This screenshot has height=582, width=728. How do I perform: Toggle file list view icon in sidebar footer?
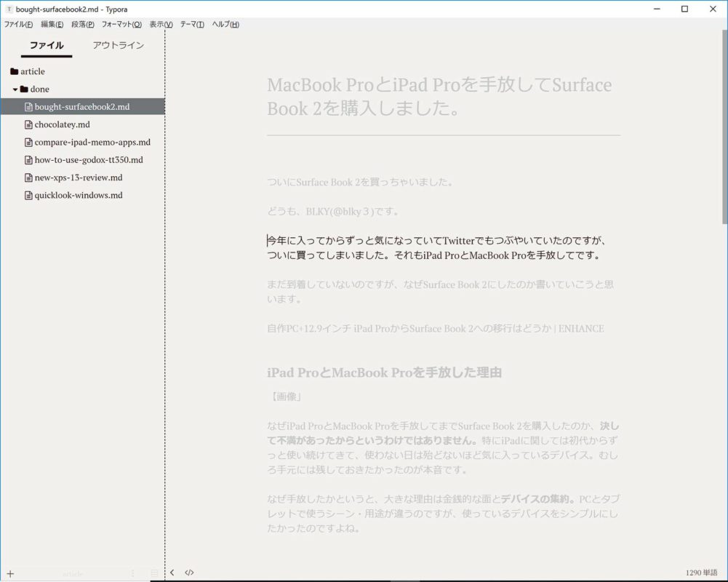[154, 573]
